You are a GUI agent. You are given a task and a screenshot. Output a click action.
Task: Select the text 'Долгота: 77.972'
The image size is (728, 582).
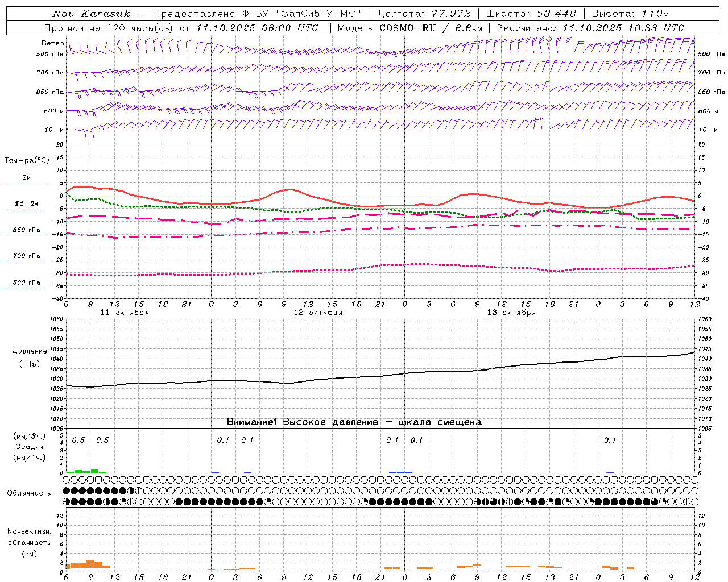[x=424, y=14]
